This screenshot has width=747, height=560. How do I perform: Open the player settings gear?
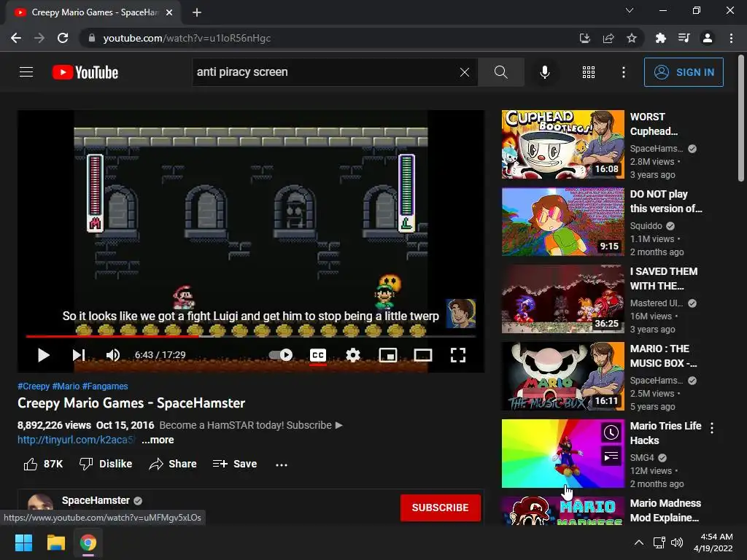(x=353, y=355)
